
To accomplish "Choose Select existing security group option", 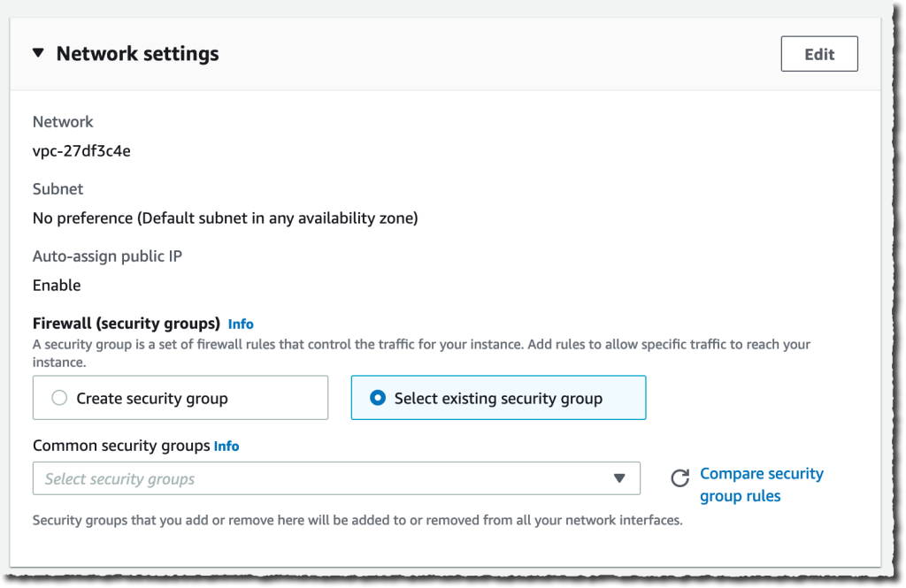I will [x=378, y=398].
